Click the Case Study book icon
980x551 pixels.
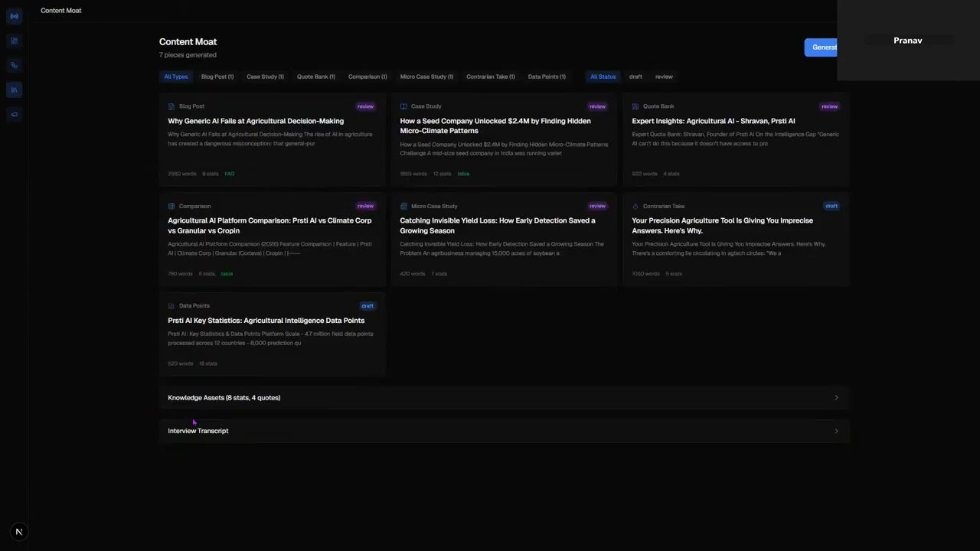403,106
